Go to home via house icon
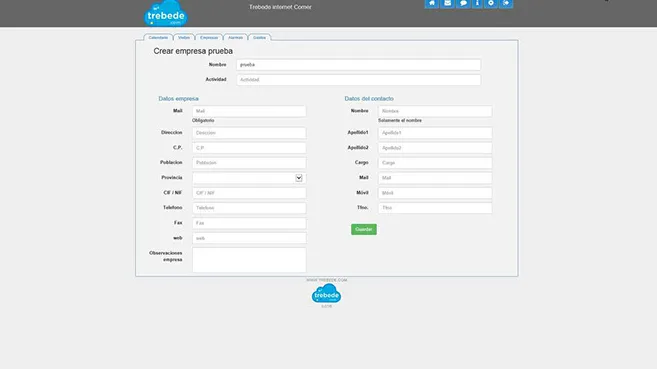Image resolution: width=657 pixels, height=369 pixels. 432,3
